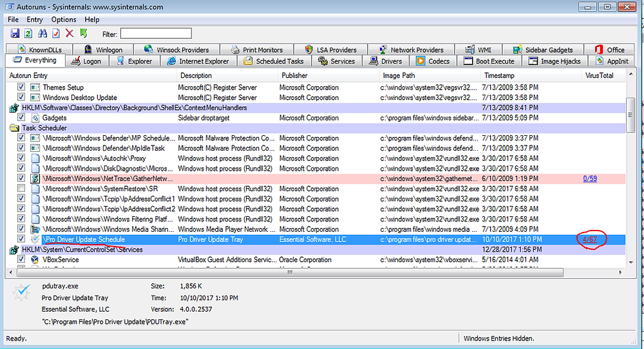Open the Options menu
This screenshot has height=349, width=644.
pyautogui.click(x=64, y=19)
